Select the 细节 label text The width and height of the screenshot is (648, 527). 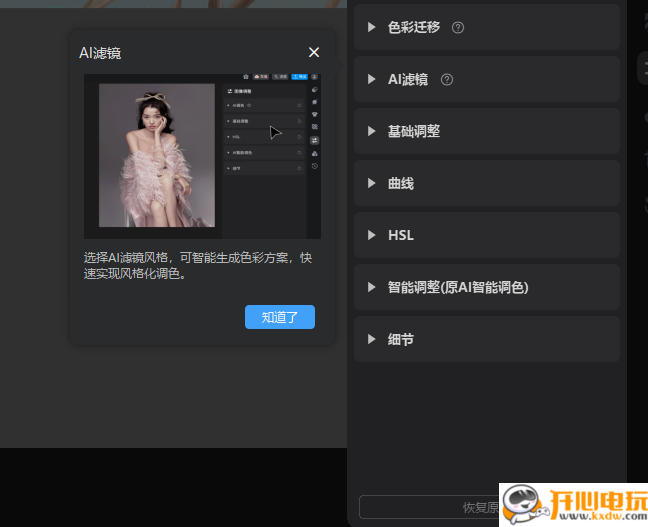point(400,339)
